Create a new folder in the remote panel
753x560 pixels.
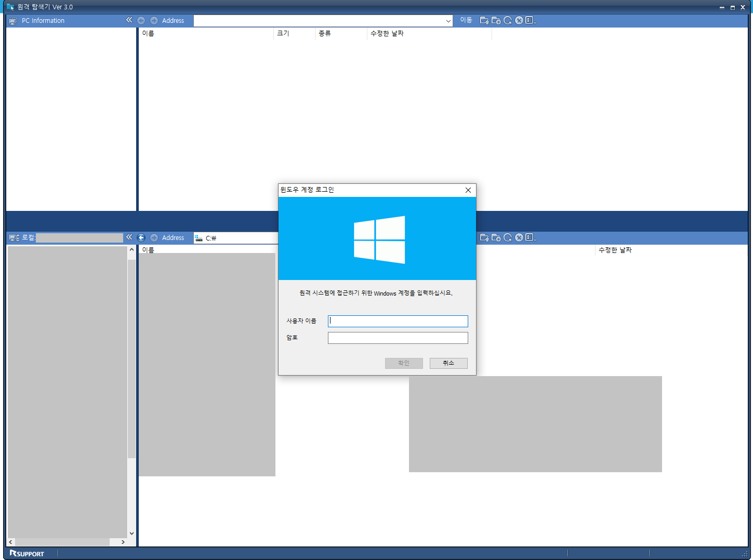click(x=496, y=20)
